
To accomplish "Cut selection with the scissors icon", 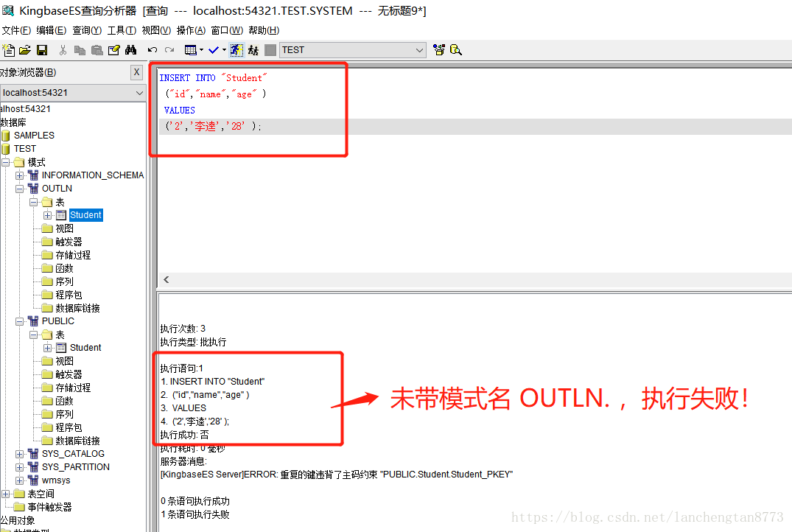I will 63,50.
